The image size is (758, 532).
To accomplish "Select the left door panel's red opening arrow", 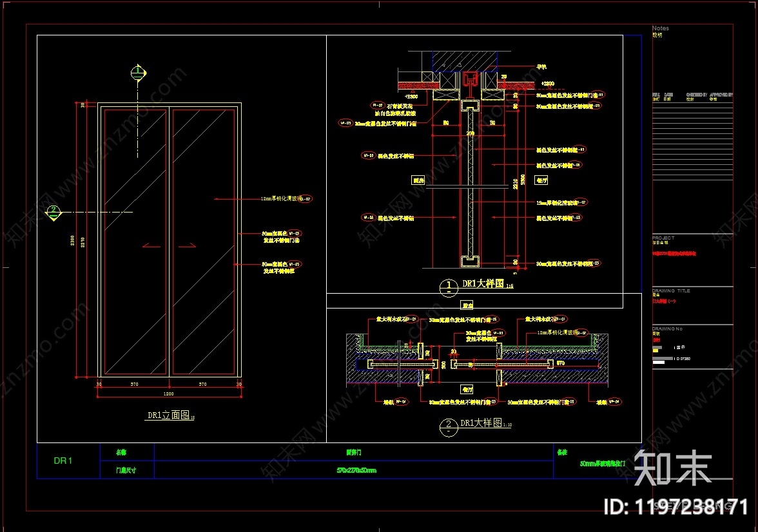I will (151, 245).
